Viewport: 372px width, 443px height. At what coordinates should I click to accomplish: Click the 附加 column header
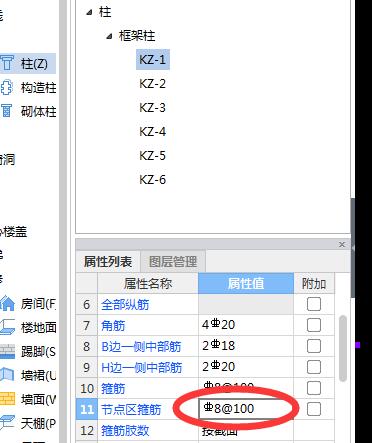pos(314,283)
